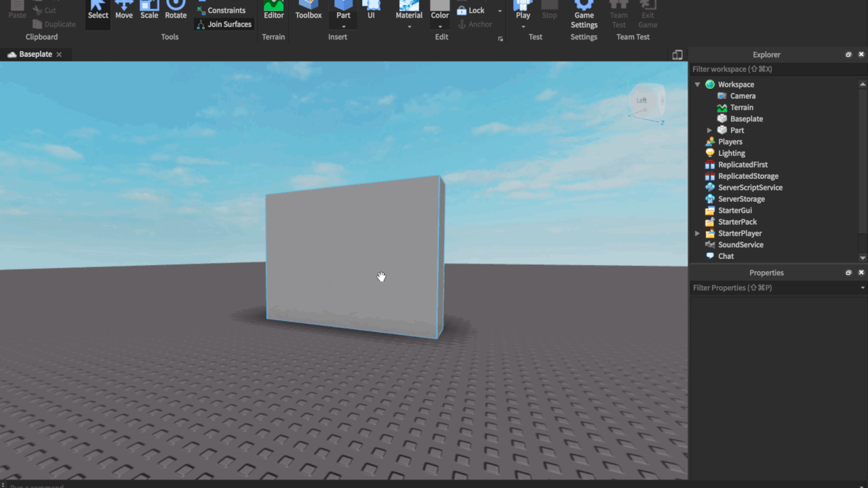Image resolution: width=868 pixels, height=488 pixels.
Task: Open the Toolbox panel
Action: point(309,11)
